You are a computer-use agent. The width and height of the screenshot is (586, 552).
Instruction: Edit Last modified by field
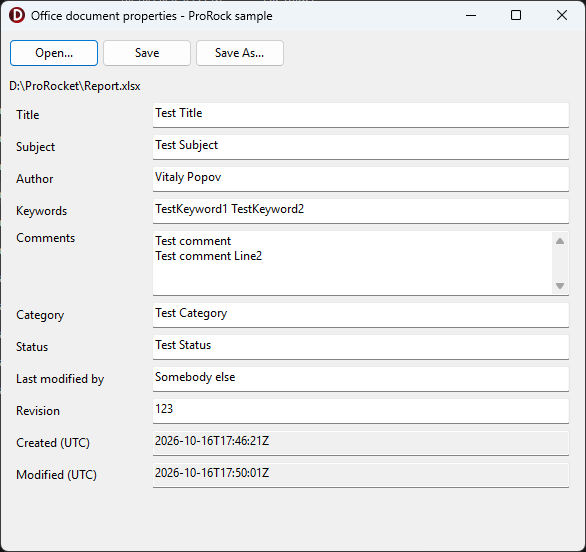point(361,379)
